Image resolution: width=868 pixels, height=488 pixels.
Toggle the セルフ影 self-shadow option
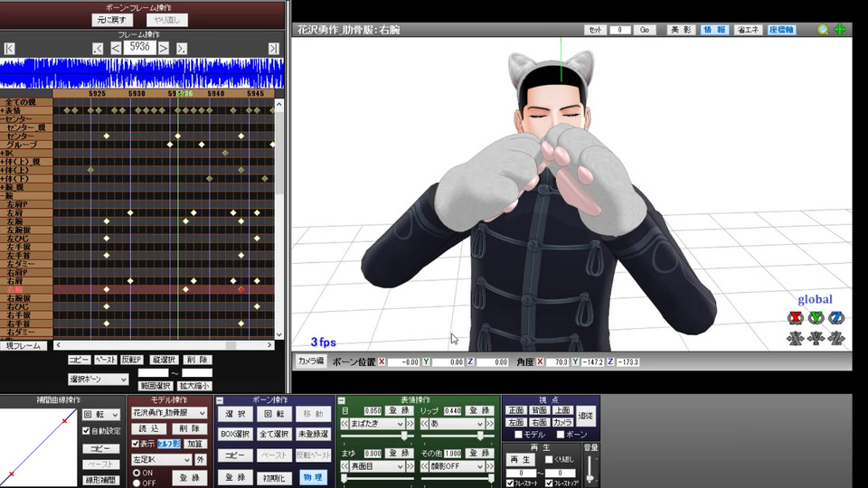pos(169,444)
